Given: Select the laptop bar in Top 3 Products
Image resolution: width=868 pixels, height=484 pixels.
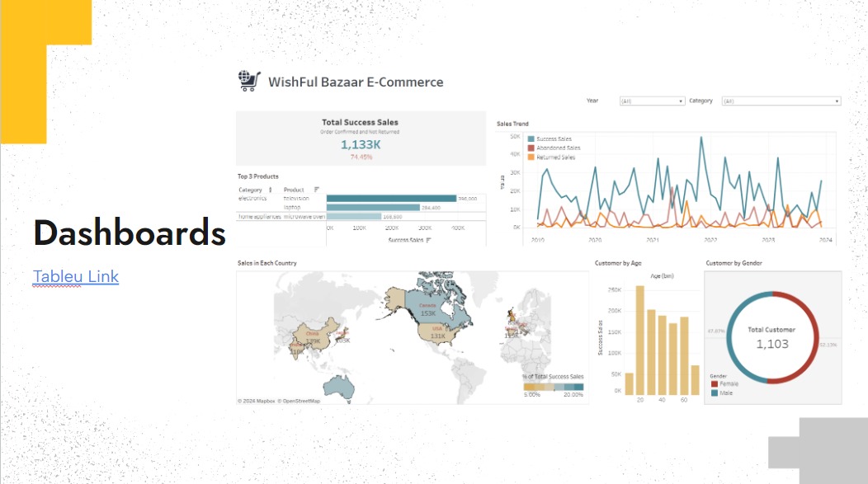Looking at the screenshot, I should pyautogui.click(x=373, y=208).
